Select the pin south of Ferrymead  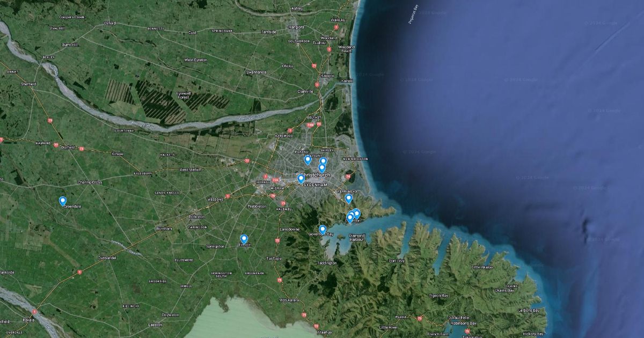[348, 199]
